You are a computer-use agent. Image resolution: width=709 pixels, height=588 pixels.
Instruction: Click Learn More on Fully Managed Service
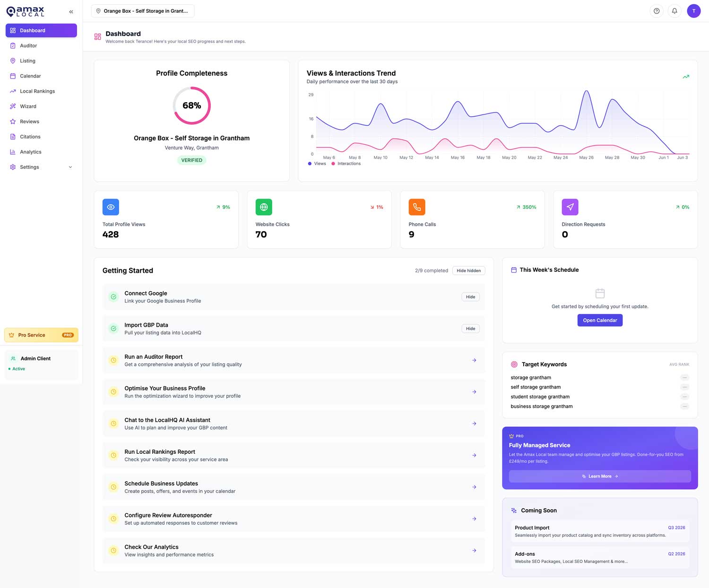[x=600, y=476]
